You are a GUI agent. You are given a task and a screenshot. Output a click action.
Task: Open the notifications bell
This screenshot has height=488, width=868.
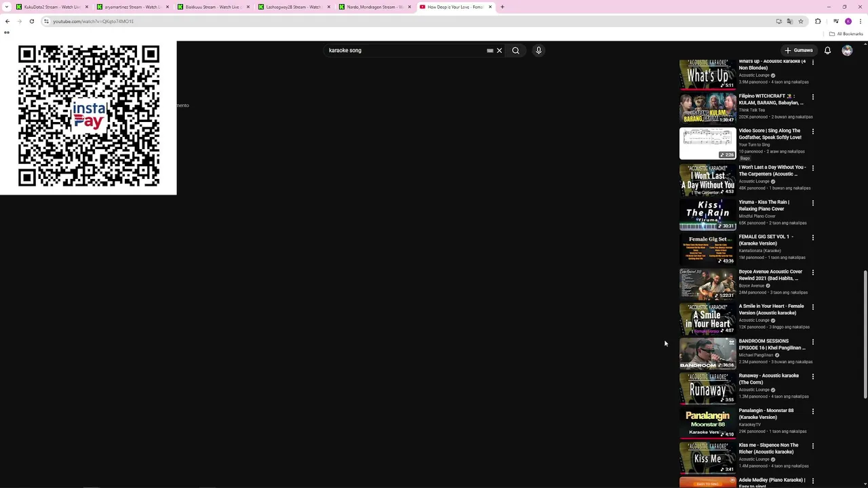[x=827, y=50]
